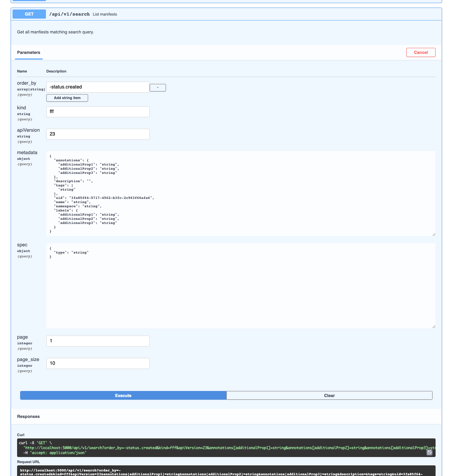The image size is (450, 476).
Task: Click the Responses heading
Action: coord(28,416)
